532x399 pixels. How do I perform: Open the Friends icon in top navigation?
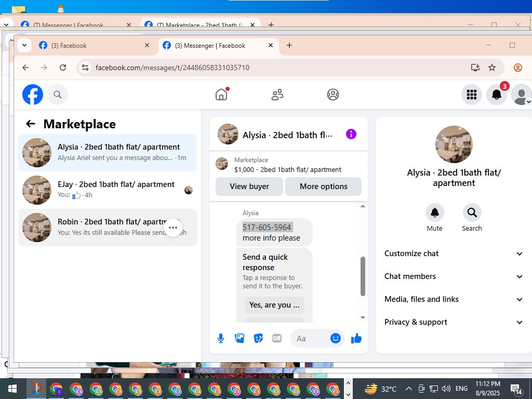point(277,95)
